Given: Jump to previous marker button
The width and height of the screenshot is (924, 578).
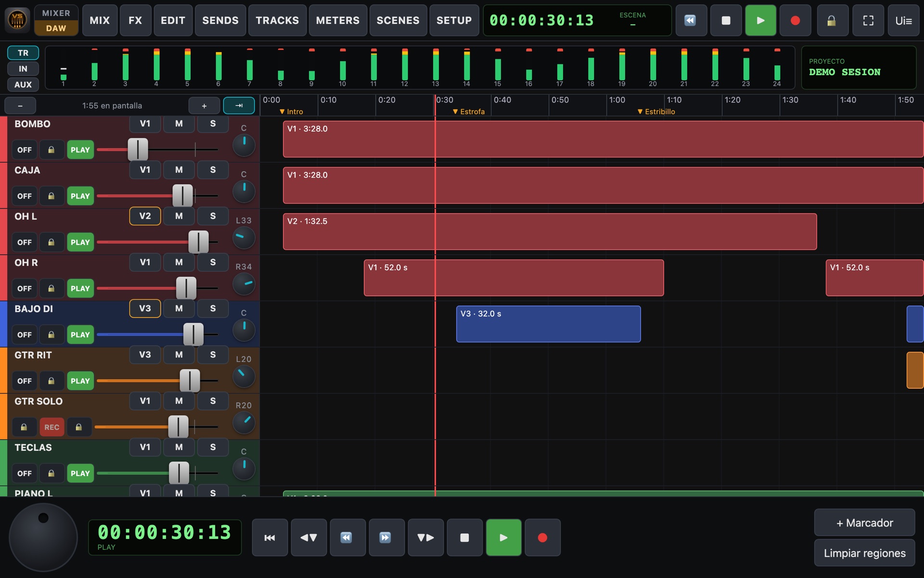Looking at the screenshot, I should click(309, 538).
